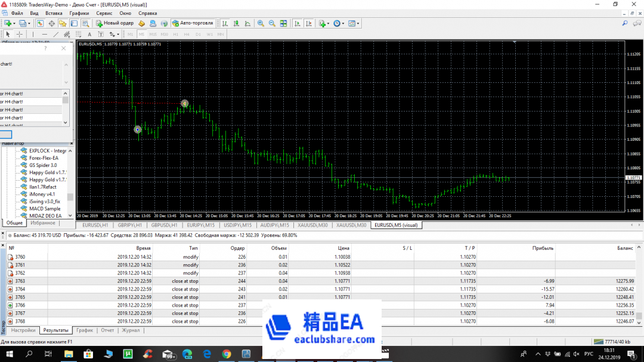Viewport: 644px width, 362px height.
Task: Switch to the График tester tab
Action: [85, 330]
